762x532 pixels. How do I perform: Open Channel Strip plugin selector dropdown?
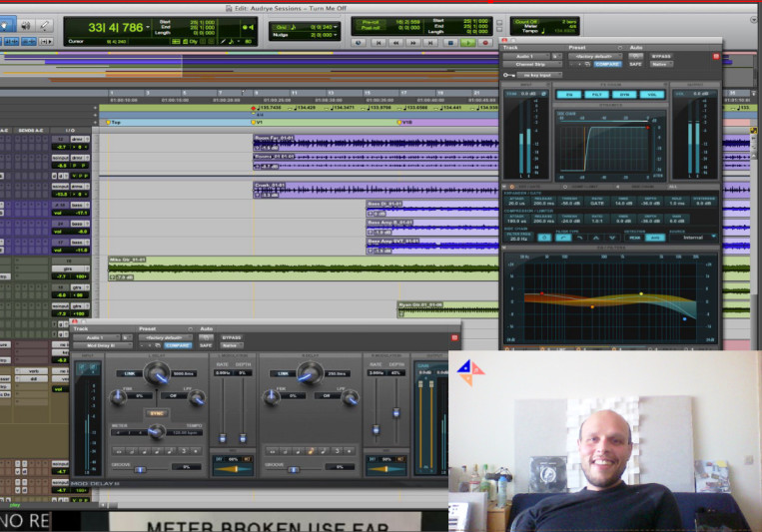(532, 64)
